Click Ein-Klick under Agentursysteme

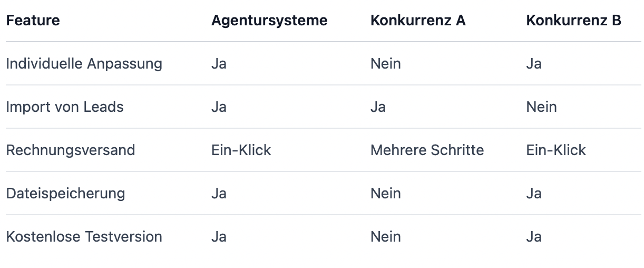pos(241,150)
